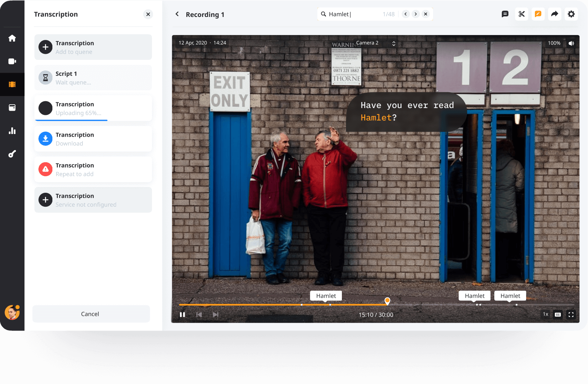Click the search magnifier icon
This screenshot has width=588, height=384.
[x=323, y=14]
